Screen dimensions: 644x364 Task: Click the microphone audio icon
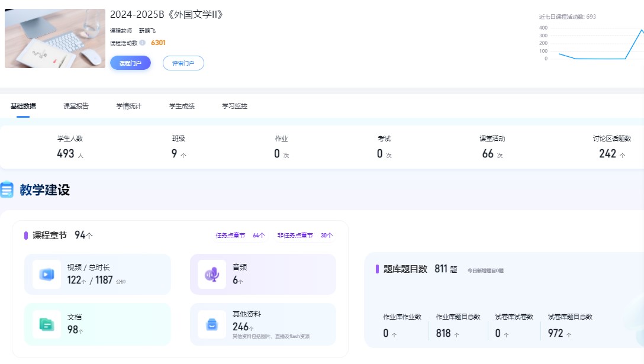[x=212, y=274]
